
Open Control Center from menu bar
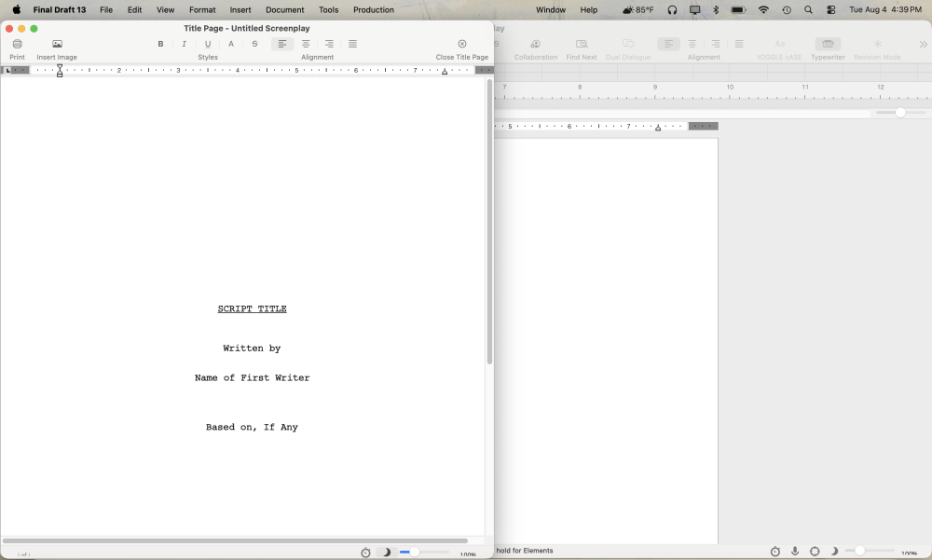coord(831,9)
